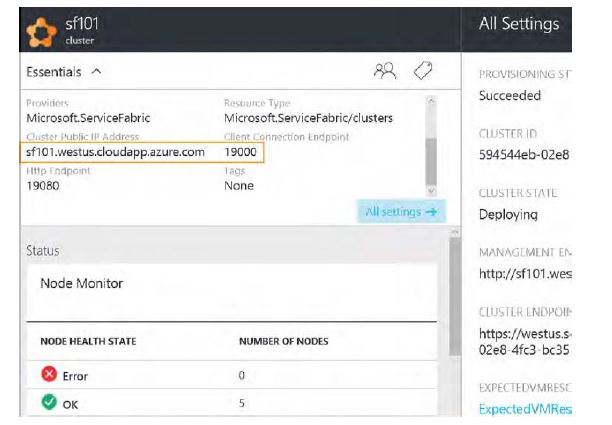
Task: Select sf101.westus.cloudapp.azure.com address
Action: tap(116, 152)
